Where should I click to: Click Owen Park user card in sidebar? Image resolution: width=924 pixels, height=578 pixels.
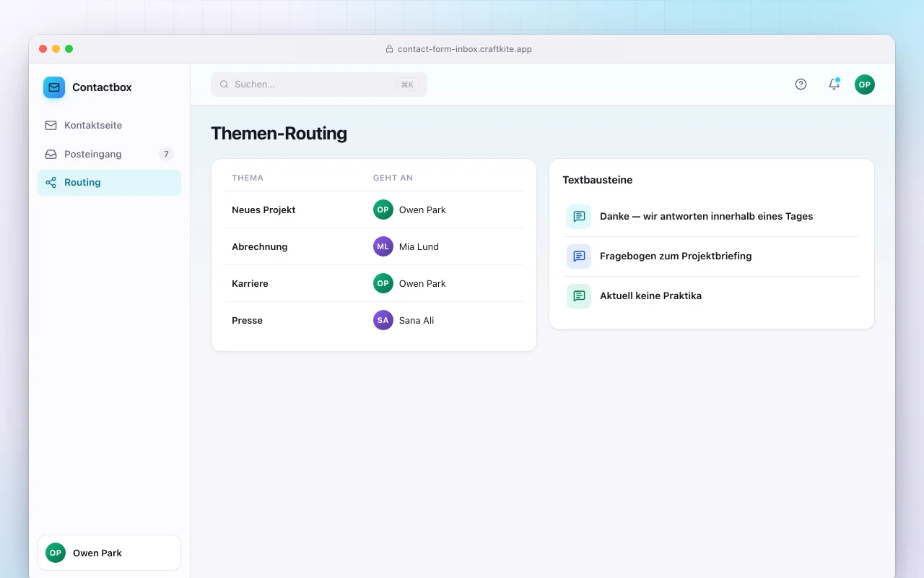[109, 553]
